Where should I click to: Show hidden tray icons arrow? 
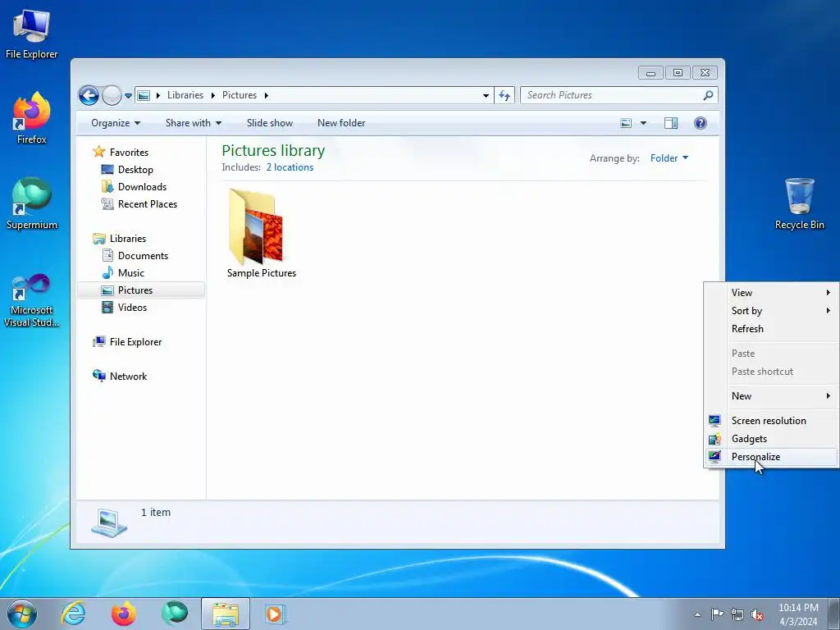[x=697, y=614]
